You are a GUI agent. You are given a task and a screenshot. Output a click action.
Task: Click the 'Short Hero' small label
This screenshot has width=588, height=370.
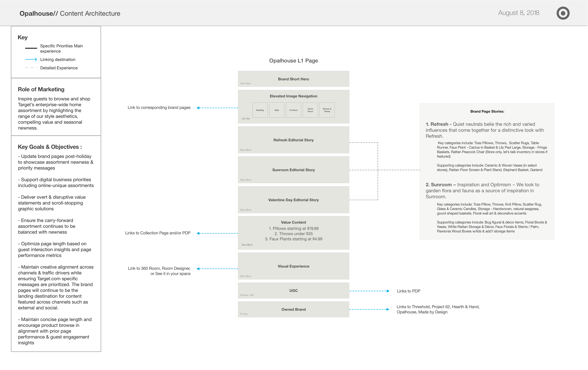pyautogui.click(x=245, y=83)
